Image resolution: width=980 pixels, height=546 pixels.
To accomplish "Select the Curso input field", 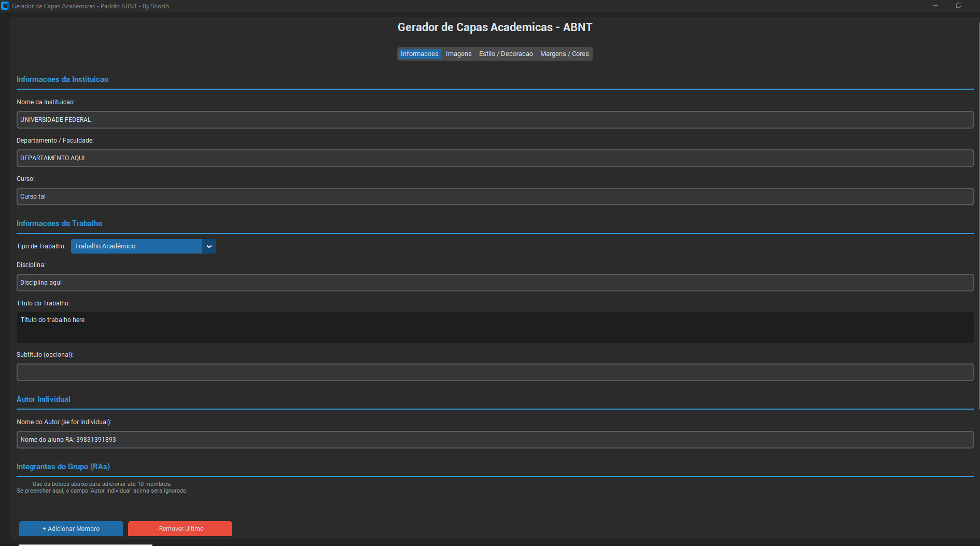I will (495, 197).
